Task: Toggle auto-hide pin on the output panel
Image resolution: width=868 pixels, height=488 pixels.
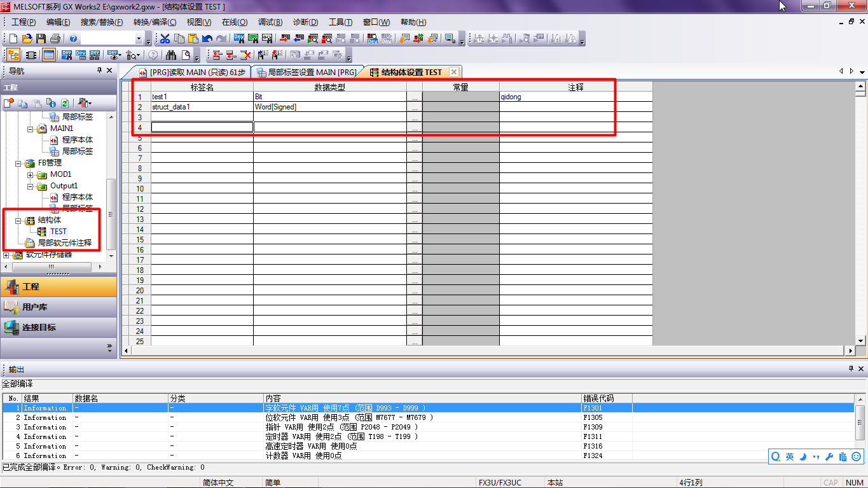Action: coord(851,369)
